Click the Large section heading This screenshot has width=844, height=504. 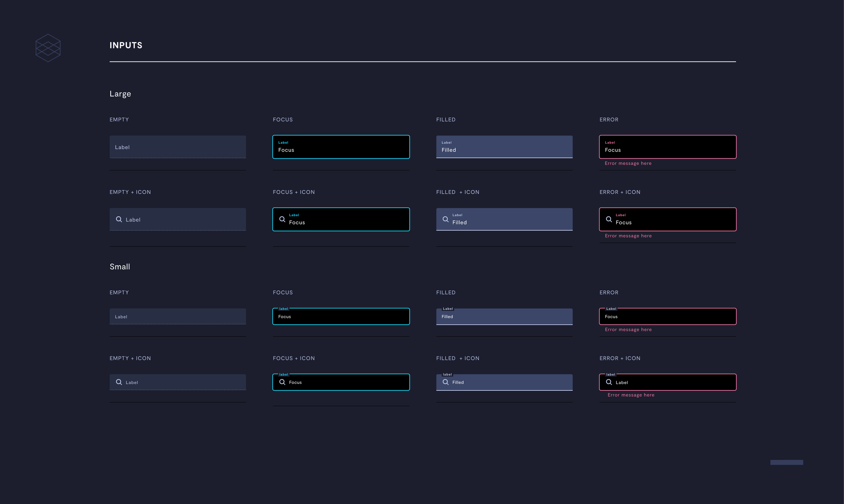pyautogui.click(x=120, y=94)
